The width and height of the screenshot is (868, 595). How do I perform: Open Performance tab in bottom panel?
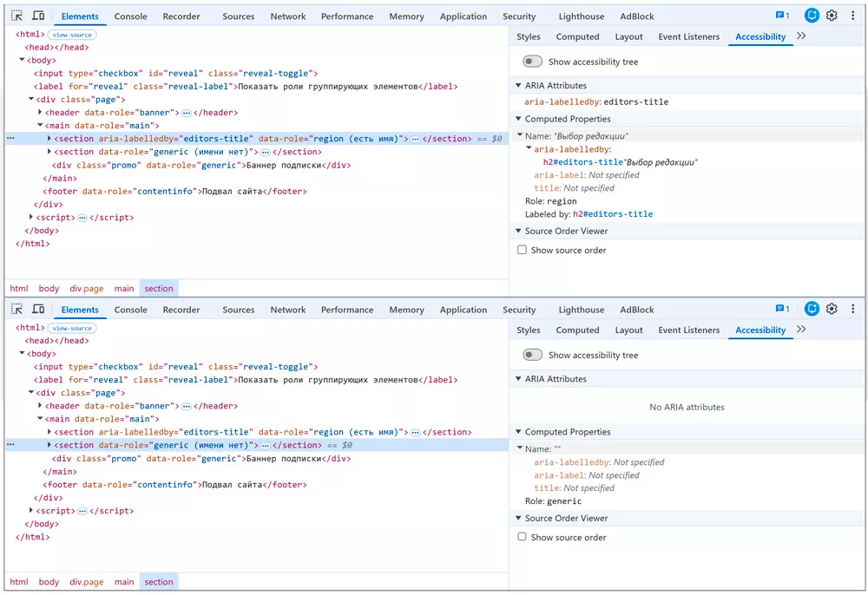[x=347, y=310]
